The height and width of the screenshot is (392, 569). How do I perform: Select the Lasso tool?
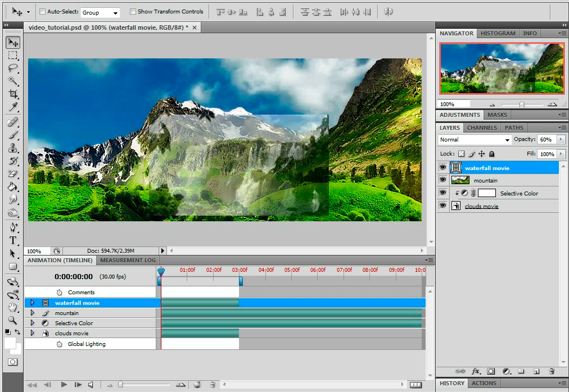(x=13, y=68)
